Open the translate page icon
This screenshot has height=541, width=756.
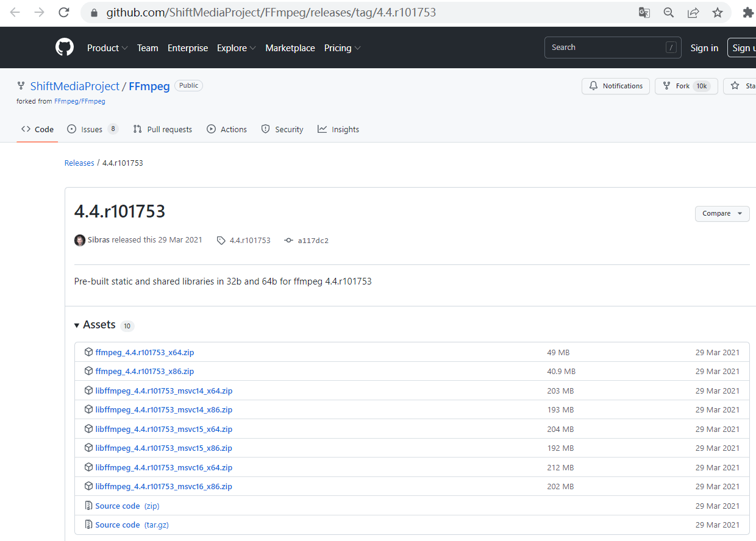pos(644,12)
